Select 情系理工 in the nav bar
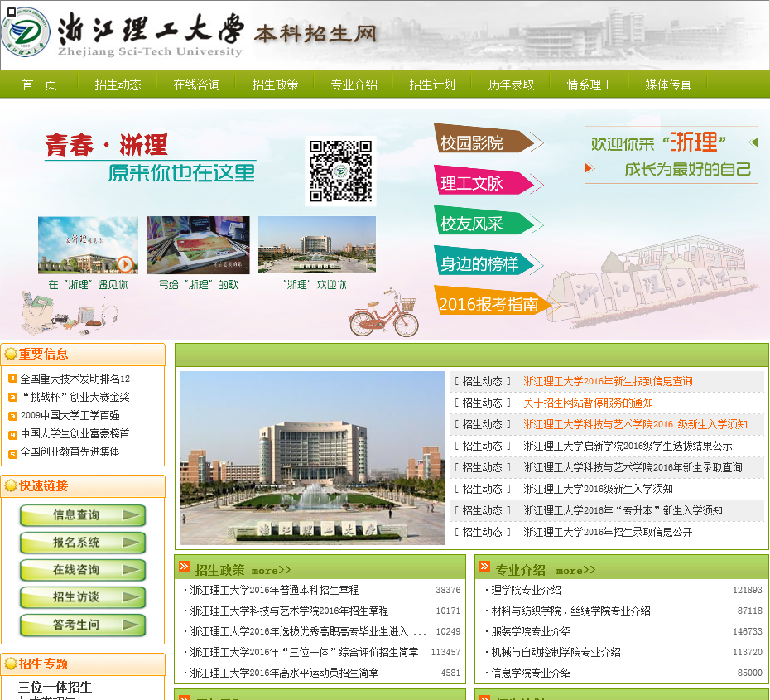The image size is (770, 700). click(590, 84)
